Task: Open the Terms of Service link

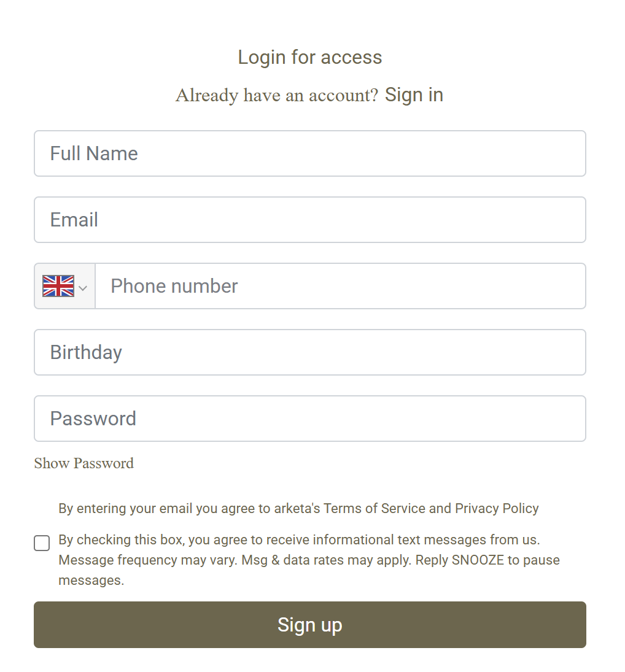Action: tap(375, 508)
